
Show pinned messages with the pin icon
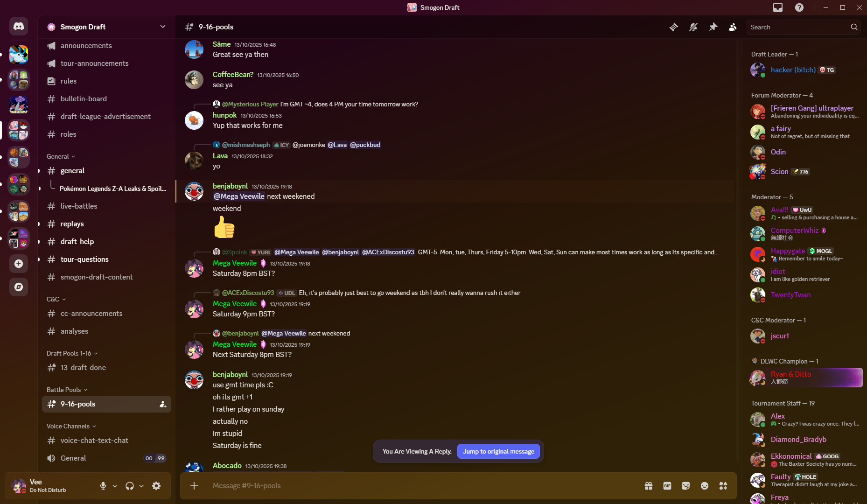(x=713, y=27)
